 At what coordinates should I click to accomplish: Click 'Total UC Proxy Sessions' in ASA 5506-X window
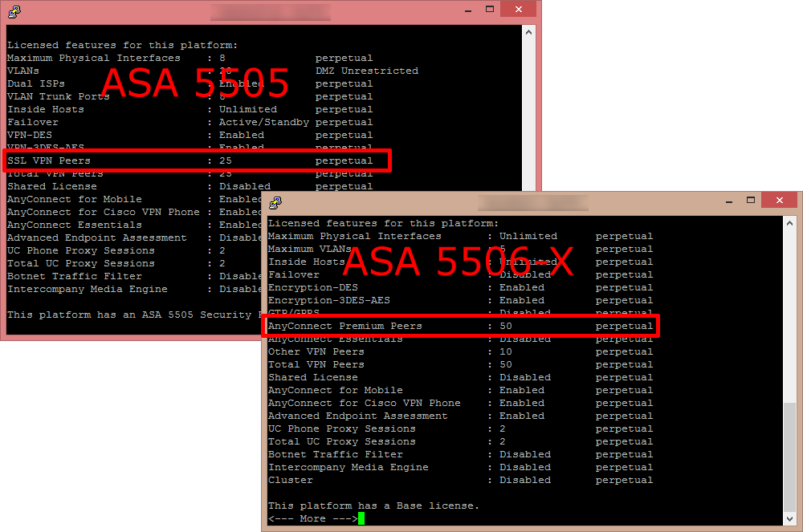[x=341, y=441]
